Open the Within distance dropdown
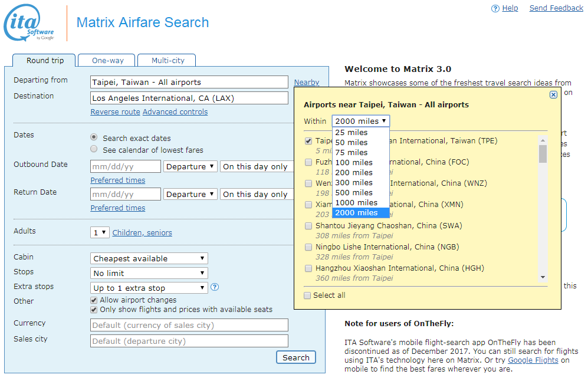This screenshot has width=588, height=381. tap(361, 121)
